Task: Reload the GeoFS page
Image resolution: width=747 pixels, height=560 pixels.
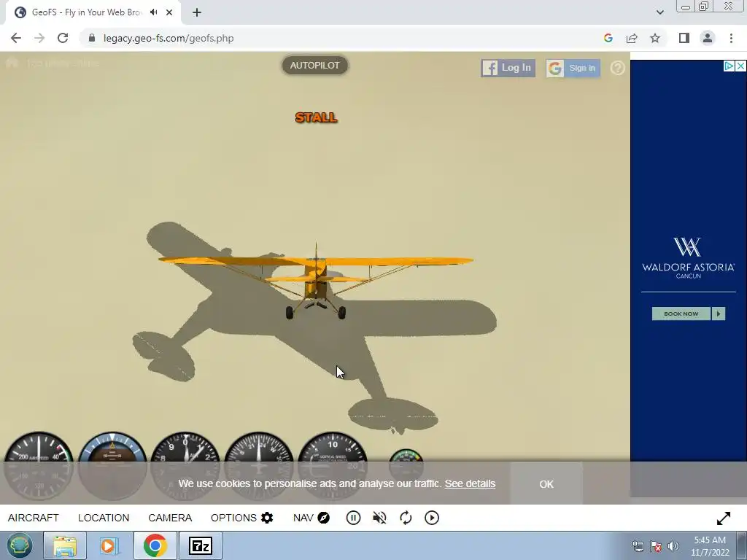Action: pyautogui.click(x=63, y=38)
